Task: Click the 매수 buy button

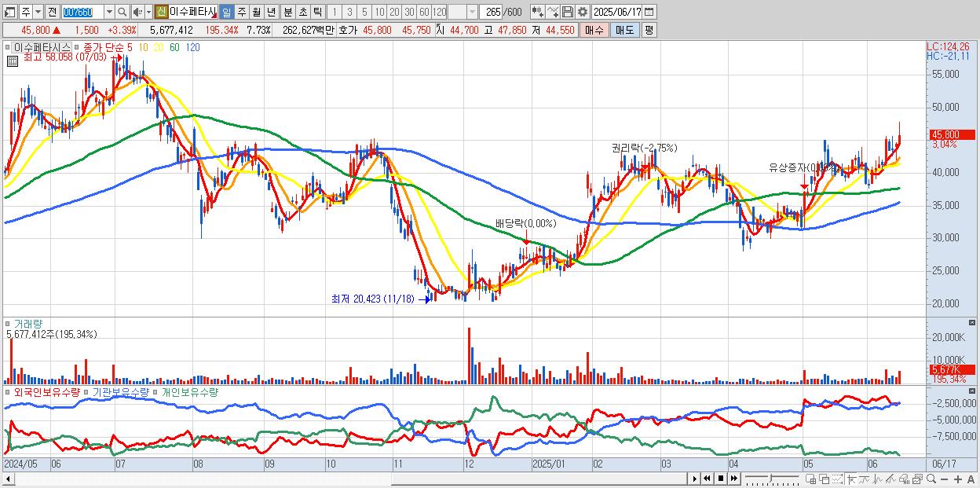Action: [594, 30]
